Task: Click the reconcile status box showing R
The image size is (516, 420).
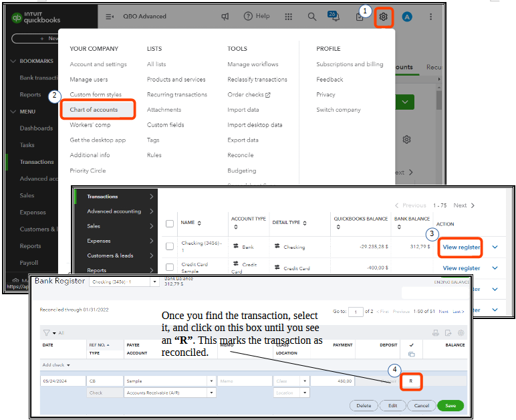Action: click(x=410, y=381)
